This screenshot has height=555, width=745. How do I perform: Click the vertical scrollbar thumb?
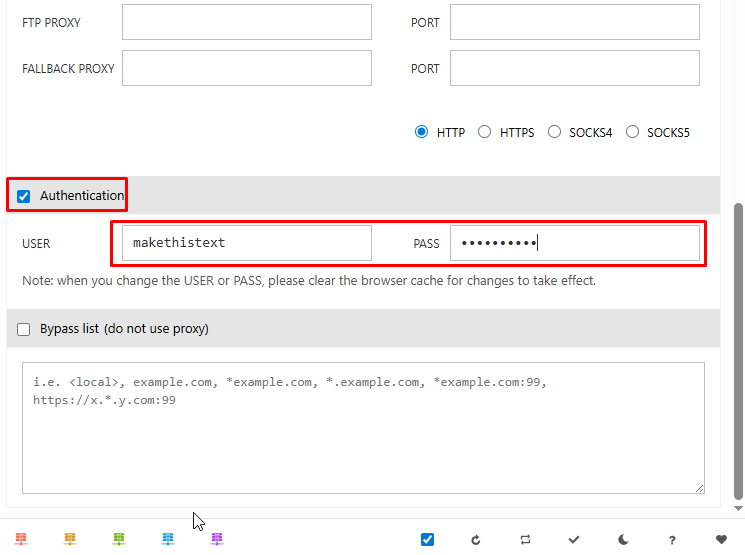click(739, 350)
